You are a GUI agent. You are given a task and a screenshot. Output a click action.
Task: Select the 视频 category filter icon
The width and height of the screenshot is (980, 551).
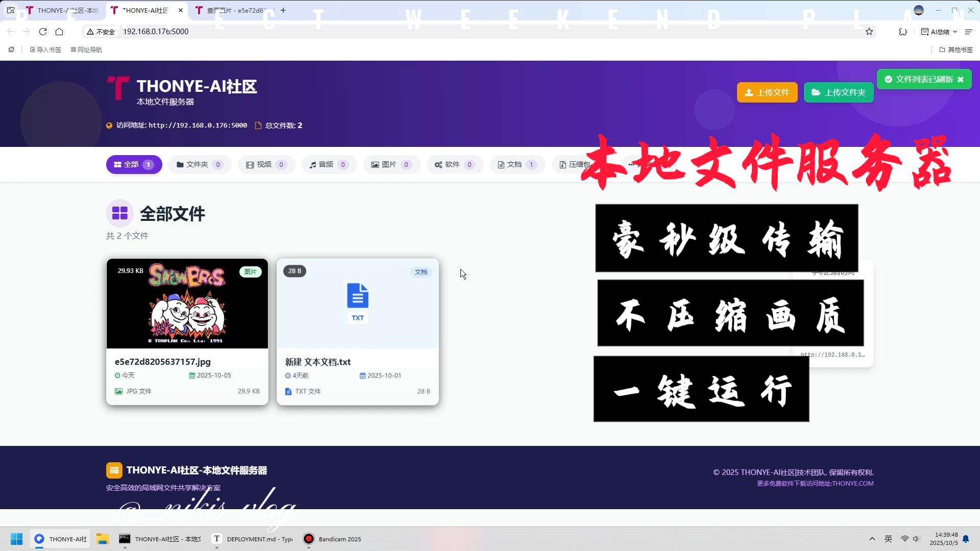click(250, 164)
